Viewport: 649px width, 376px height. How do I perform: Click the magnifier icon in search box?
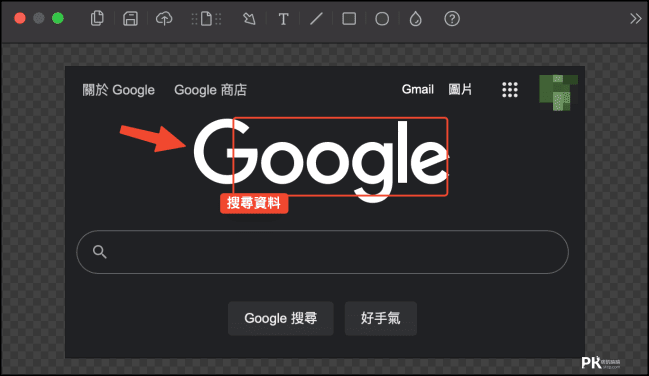click(100, 252)
